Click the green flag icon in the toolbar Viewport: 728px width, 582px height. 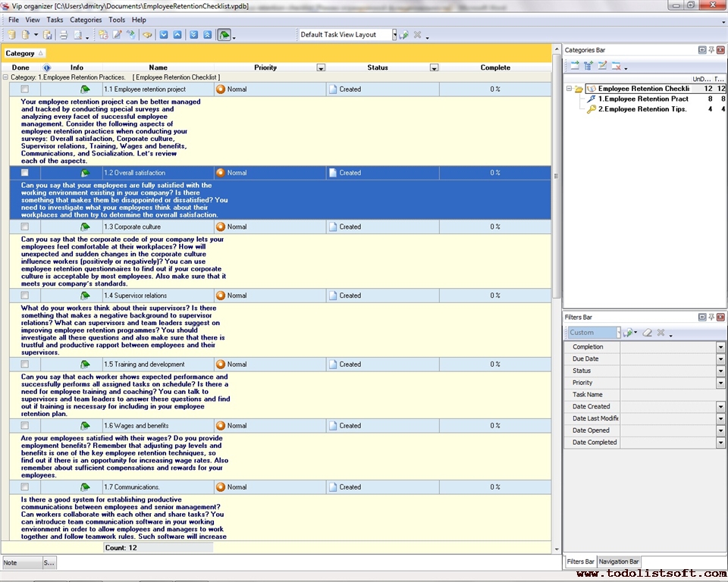pyautogui.click(x=224, y=35)
